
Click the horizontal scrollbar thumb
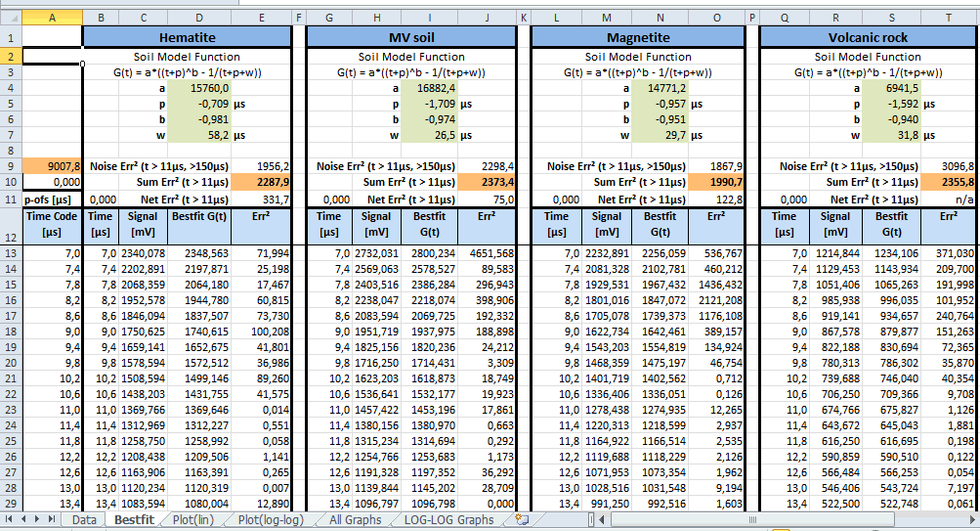[x=752, y=519]
